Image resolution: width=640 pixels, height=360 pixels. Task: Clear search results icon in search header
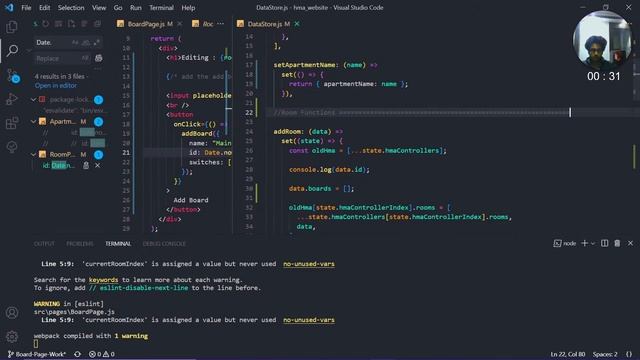(59, 24)
